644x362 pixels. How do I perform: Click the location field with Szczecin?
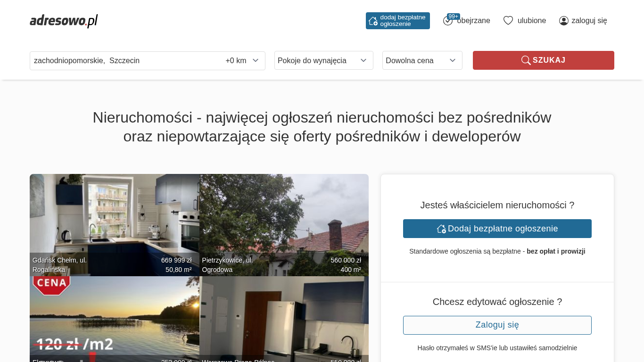pyautogui.click(x=123, y=60)
